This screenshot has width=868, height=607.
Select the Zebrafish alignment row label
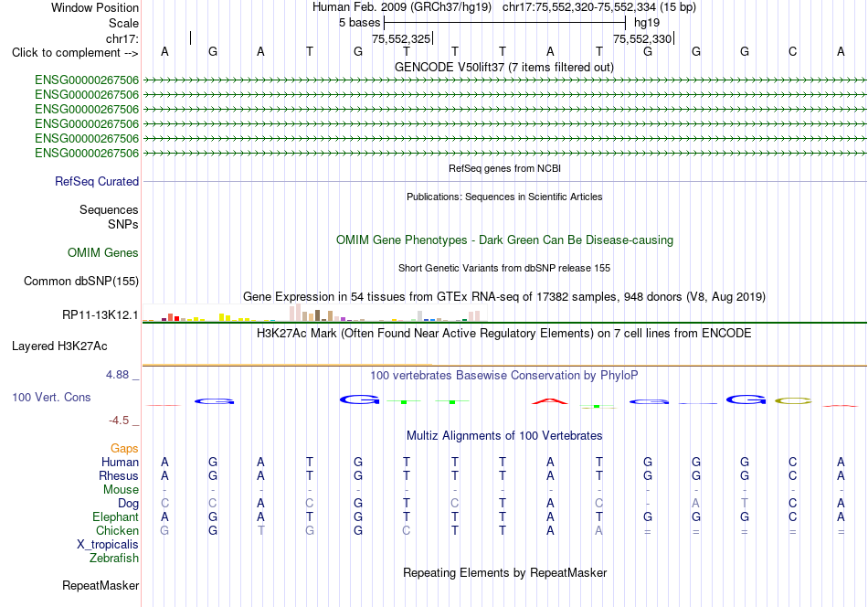[114, 558]
